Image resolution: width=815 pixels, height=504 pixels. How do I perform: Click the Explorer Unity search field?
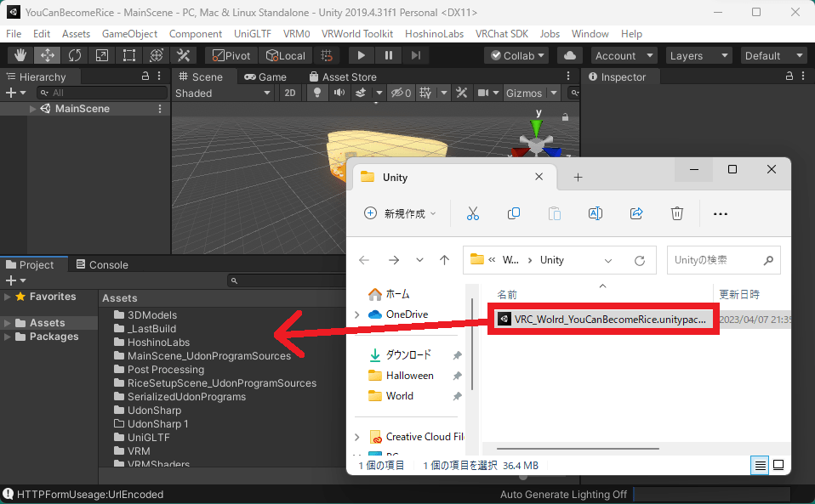click(x=715, y=260)
